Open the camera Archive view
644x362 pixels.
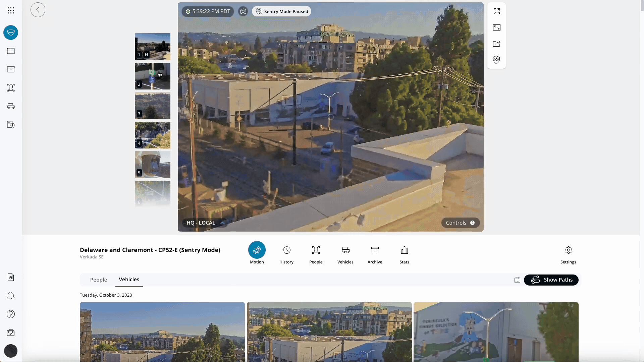(x=375, y=255)
